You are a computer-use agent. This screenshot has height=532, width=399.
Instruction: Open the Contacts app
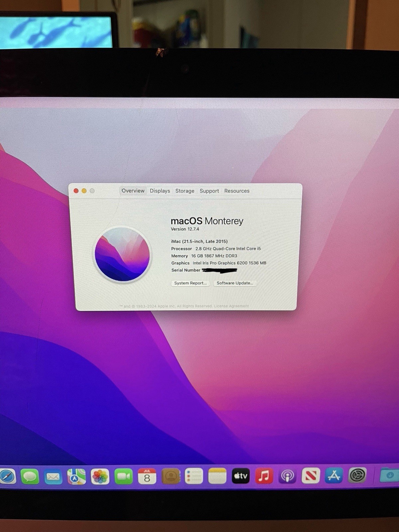coord(171,476)
